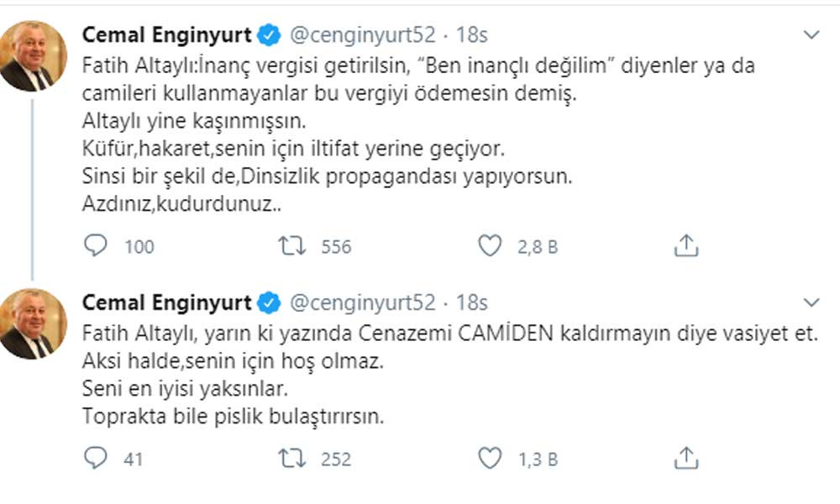Click the retweet icon showing 556

(291, 246)
